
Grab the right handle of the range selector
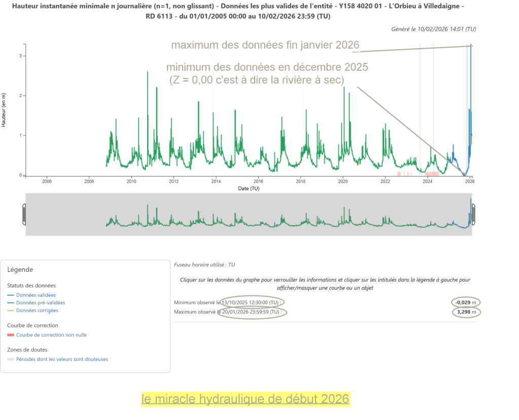pos(473,214)
